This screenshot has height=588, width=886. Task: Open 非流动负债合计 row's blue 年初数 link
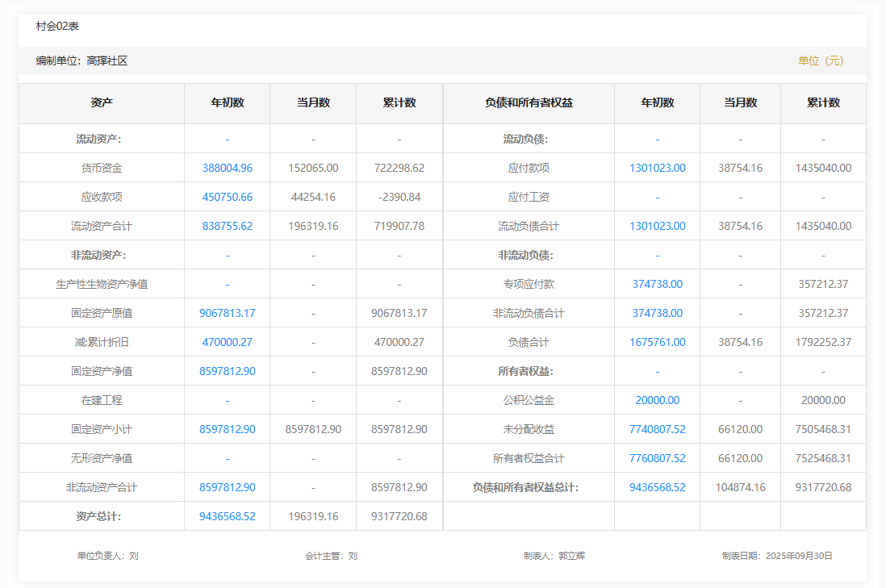click(x=657, y=313)
